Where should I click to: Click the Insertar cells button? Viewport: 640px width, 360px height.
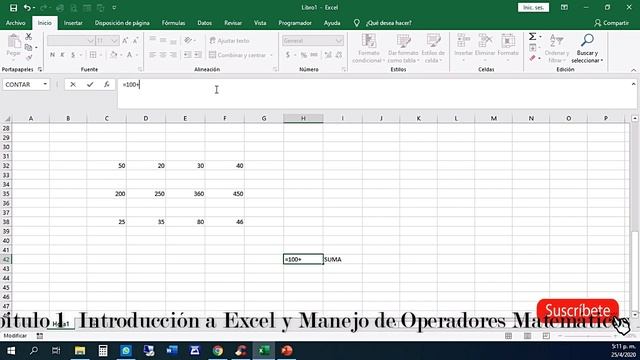click(x=463, y=47)
